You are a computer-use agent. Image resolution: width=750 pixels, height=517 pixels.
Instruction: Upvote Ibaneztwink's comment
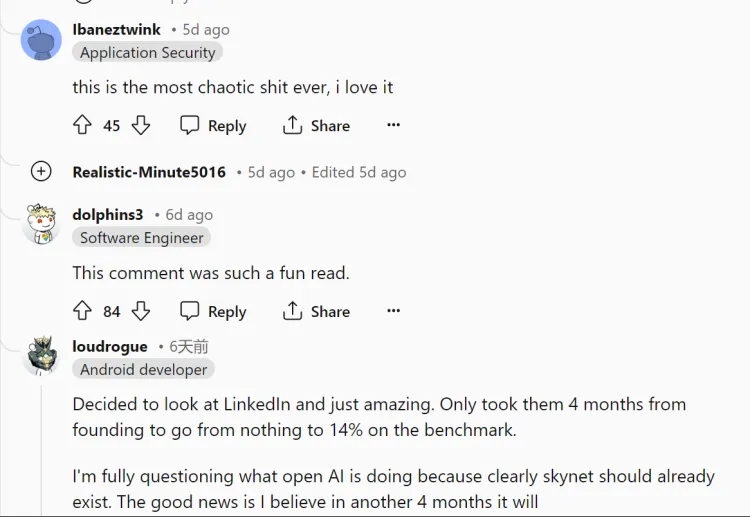tap(82, 125)
